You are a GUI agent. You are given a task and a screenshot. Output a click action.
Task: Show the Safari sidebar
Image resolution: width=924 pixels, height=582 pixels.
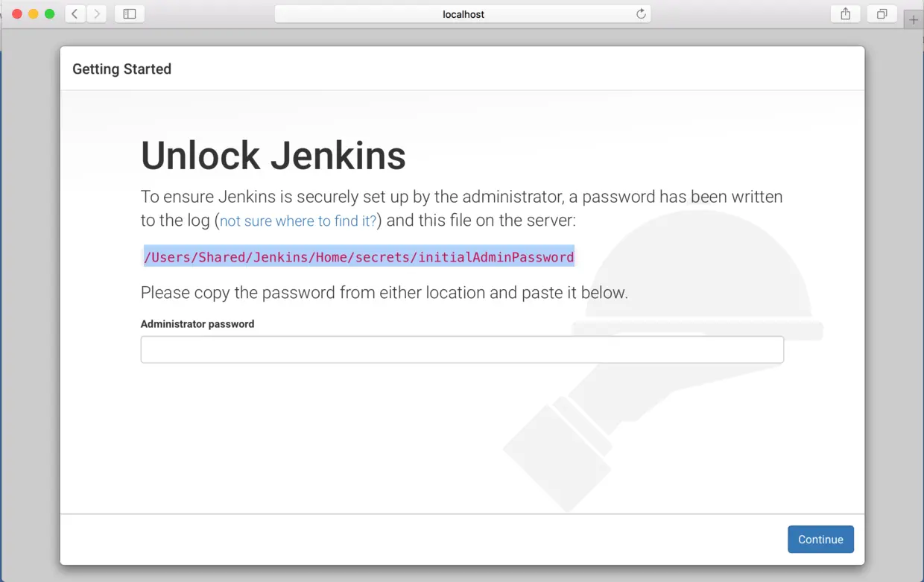coord(130,14)
